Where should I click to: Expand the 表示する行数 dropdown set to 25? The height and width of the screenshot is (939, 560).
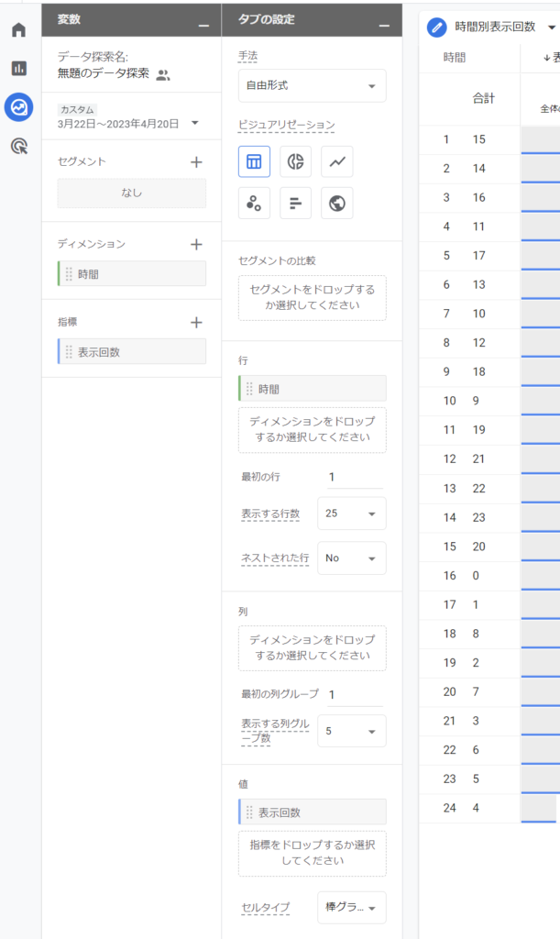(351, 514)
